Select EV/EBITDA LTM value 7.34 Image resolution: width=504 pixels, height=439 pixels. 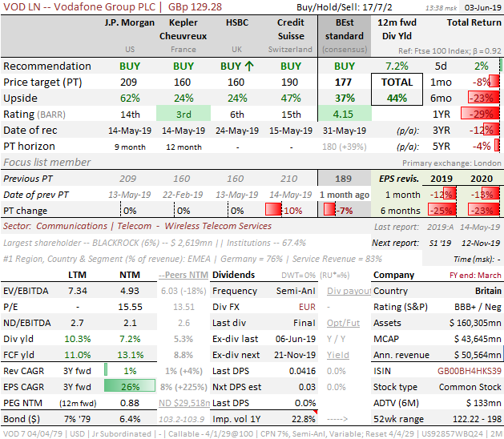click(78, 291)
